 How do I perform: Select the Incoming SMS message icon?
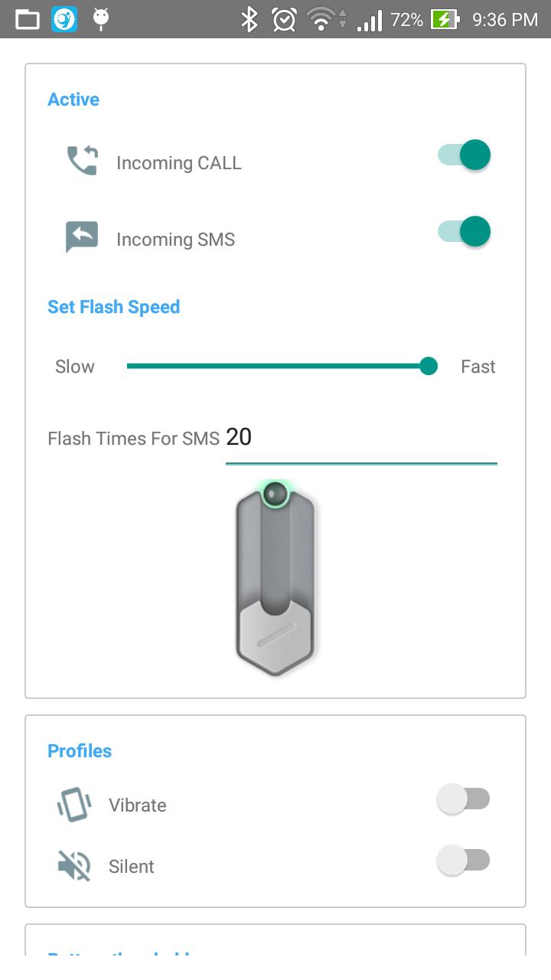(81, 236)
